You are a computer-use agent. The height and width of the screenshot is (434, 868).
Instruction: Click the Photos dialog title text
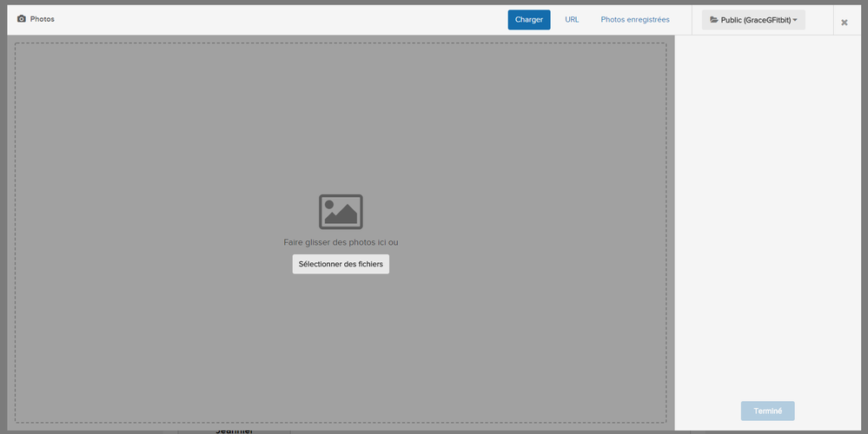pos(42,19)
